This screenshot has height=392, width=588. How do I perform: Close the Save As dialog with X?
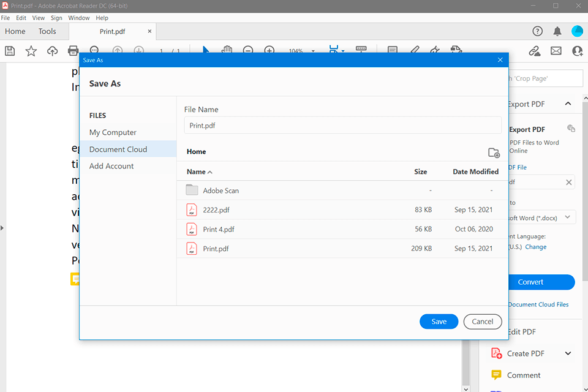point(500,60)
